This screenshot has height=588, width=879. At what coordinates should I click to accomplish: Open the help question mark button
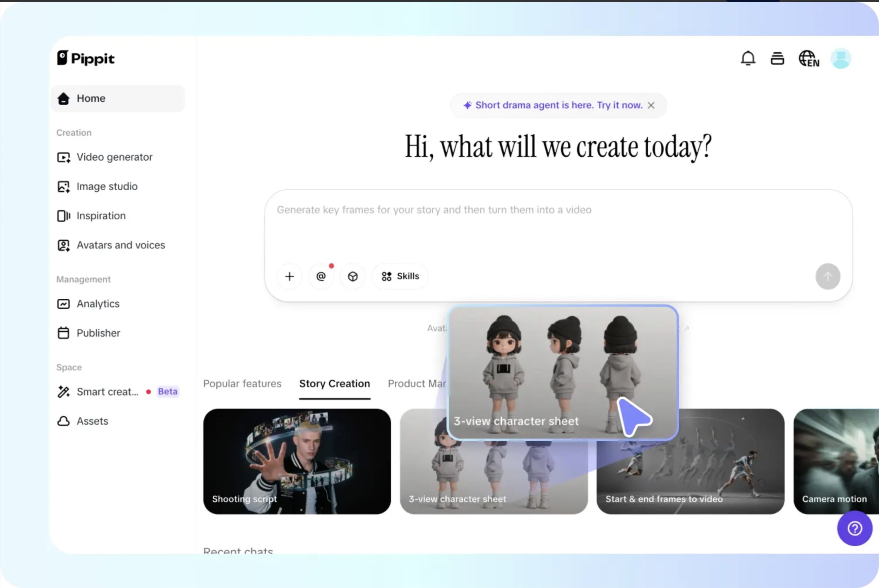(855, 529)
